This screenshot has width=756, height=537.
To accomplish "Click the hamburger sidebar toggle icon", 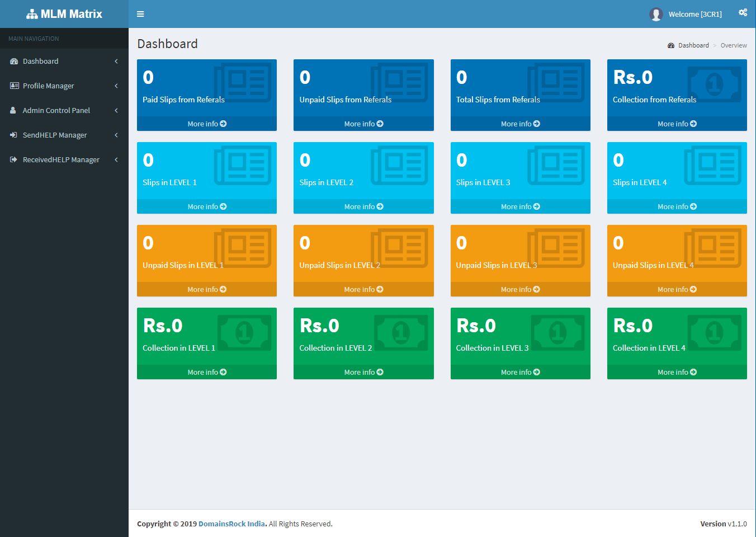I will [x=140, y=14].
